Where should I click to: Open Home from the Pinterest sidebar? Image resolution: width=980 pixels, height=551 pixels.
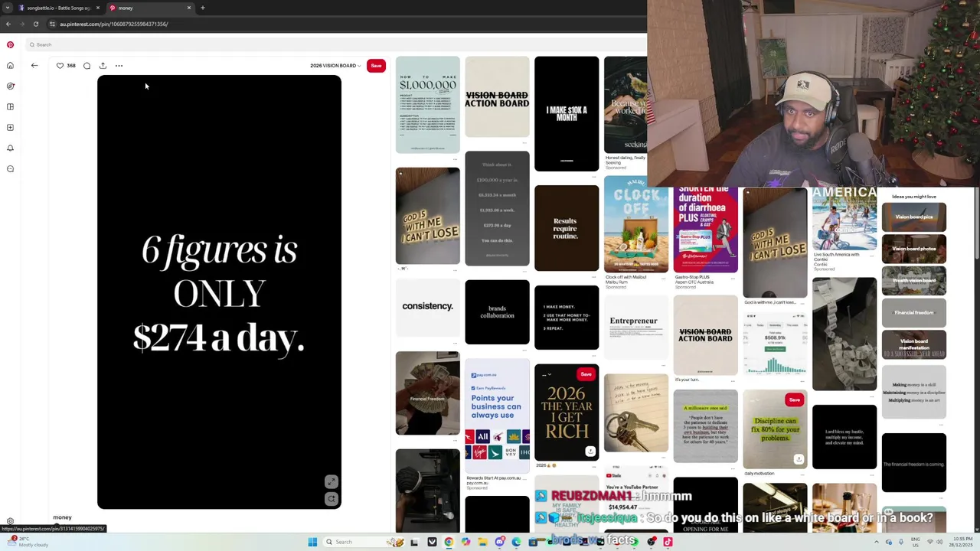click(10, 65)
